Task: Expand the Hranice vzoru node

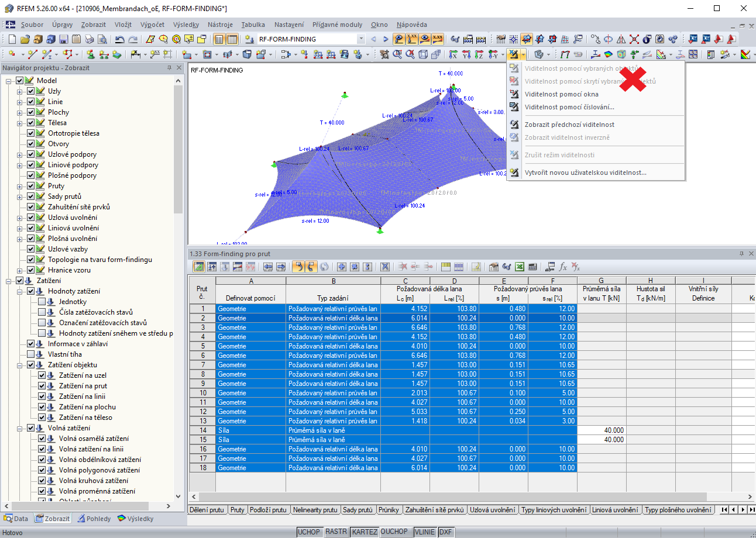Action: pos(20,270)
